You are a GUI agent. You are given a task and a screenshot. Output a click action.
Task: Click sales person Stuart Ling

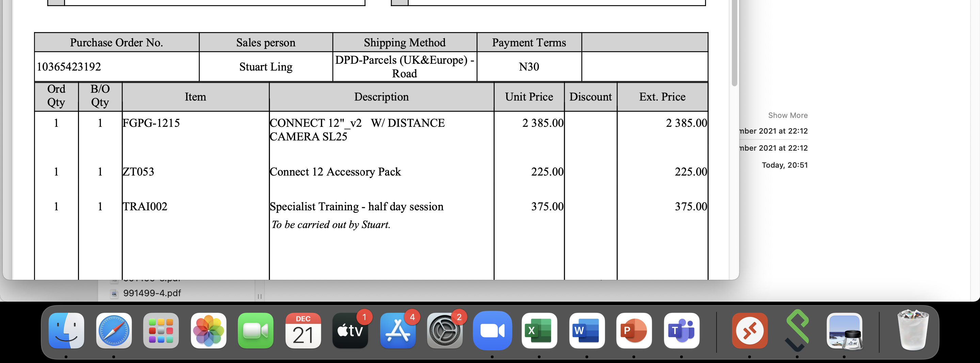(x=266, y=67)
